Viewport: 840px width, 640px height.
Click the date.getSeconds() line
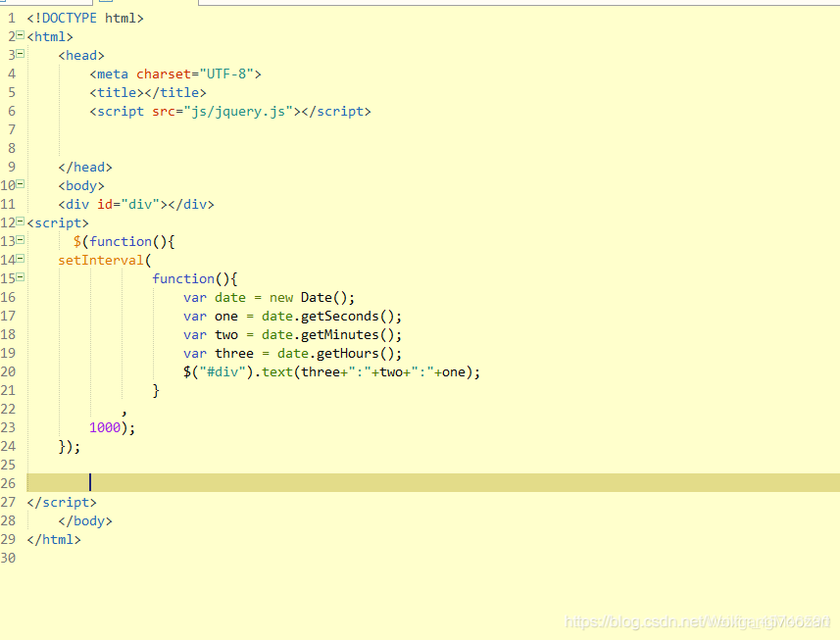tap(292, 317)
